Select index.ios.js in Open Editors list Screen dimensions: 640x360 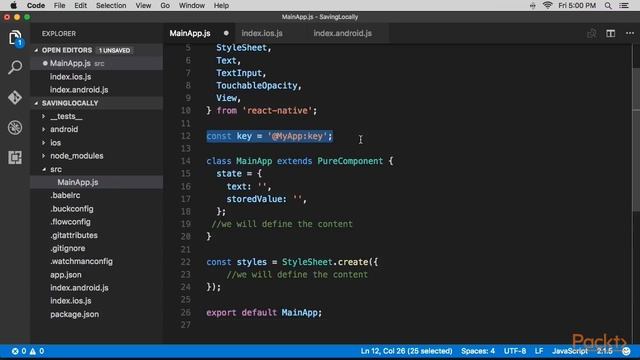click(97, 77)
